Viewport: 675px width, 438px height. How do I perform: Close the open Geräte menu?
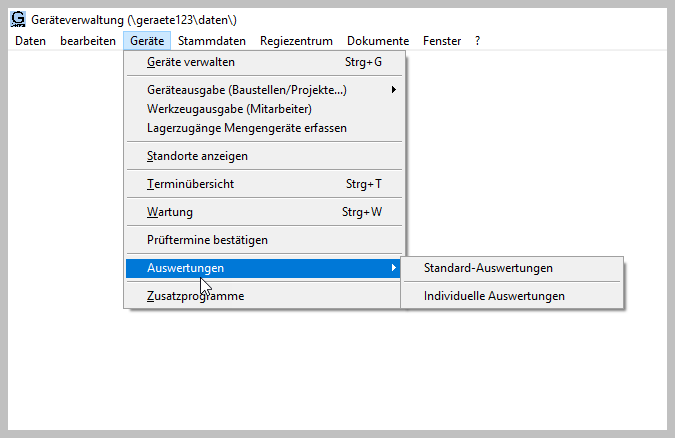click(x=147, y=41)
